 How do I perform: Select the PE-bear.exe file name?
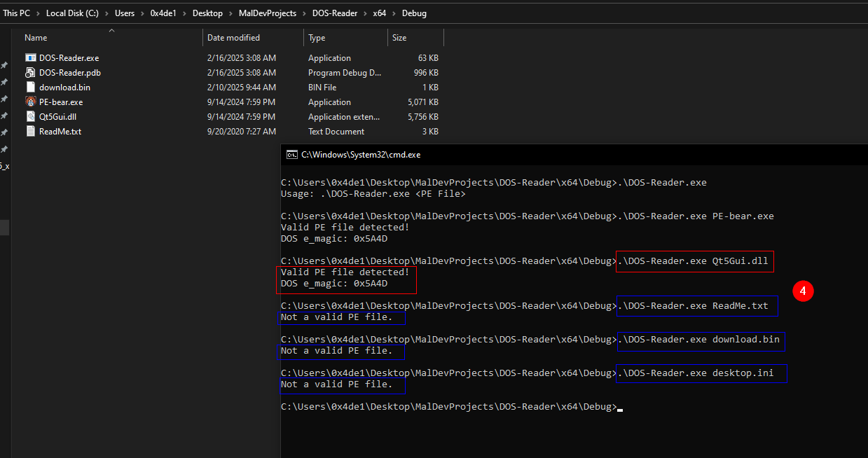click(61, 102)
